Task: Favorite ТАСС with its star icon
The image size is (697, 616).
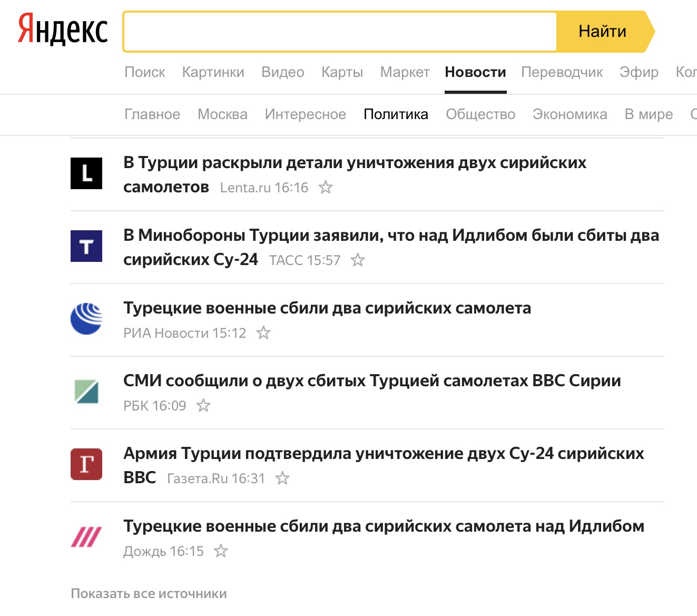Action: (x=358, y=260)
